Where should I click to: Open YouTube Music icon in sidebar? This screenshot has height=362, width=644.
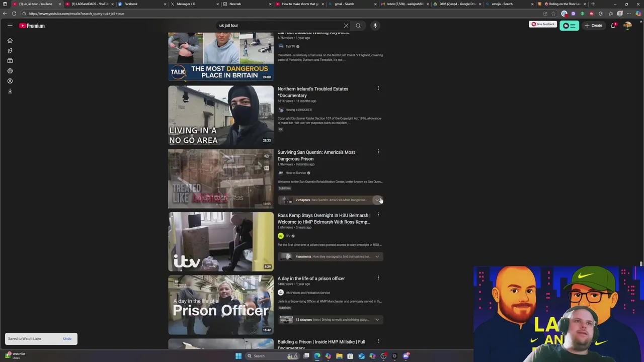[x=10, y=71]
